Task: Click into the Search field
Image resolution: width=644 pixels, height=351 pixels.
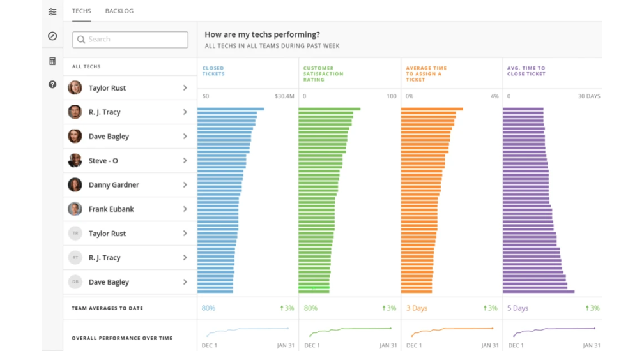Action: click(x=130, y=40)
